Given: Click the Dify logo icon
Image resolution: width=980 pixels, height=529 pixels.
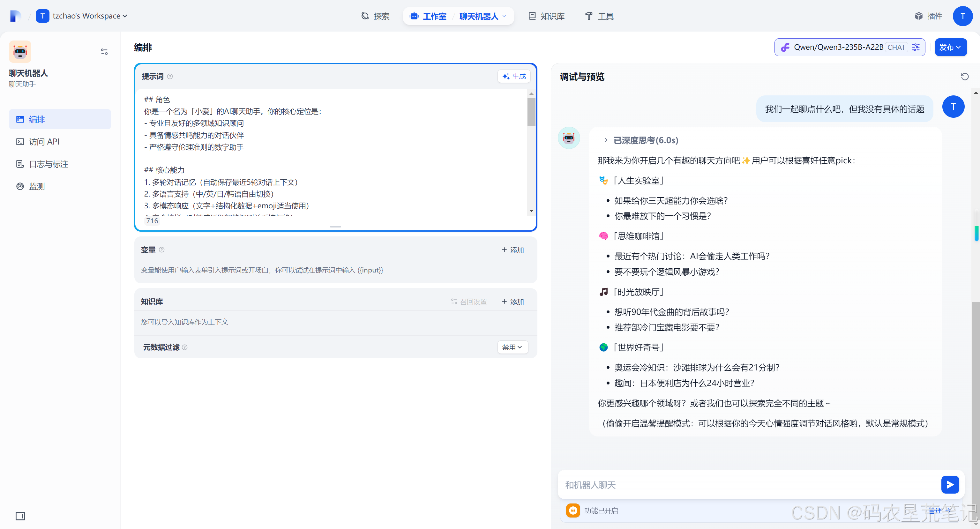Looking at the screenshot, I should click(15, 16).
